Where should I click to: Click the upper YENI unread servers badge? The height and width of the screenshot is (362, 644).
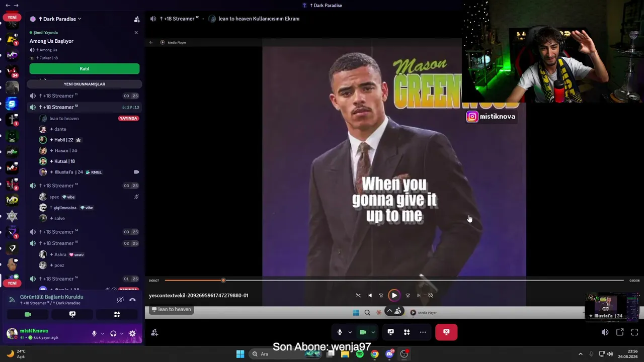point(12,18)
